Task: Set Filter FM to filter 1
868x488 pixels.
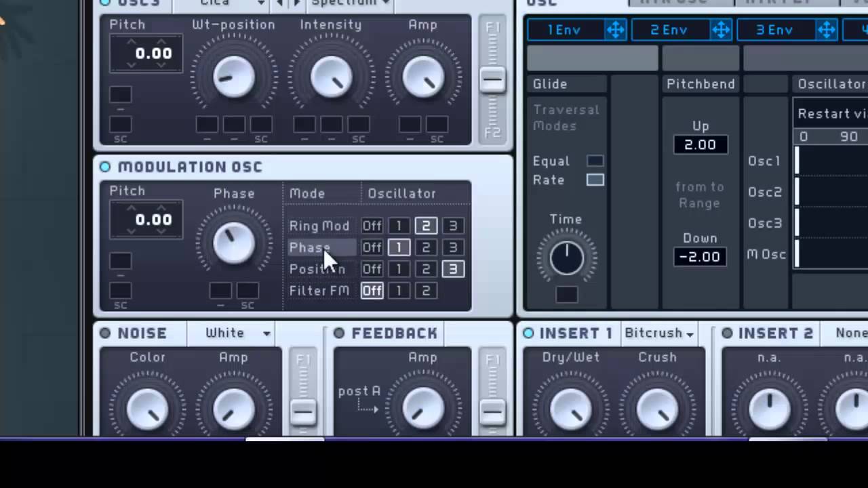Action: pyautogui.click(x=399, y=291)
